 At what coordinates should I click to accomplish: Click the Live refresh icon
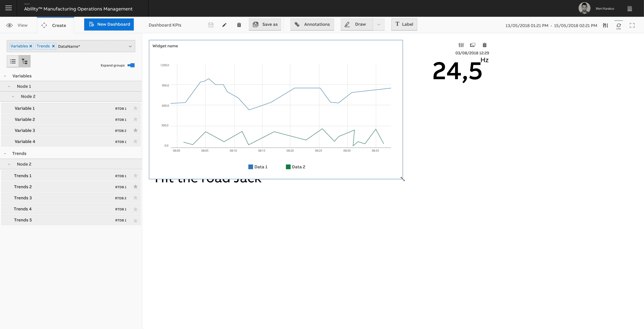click(x=619, y=25)
